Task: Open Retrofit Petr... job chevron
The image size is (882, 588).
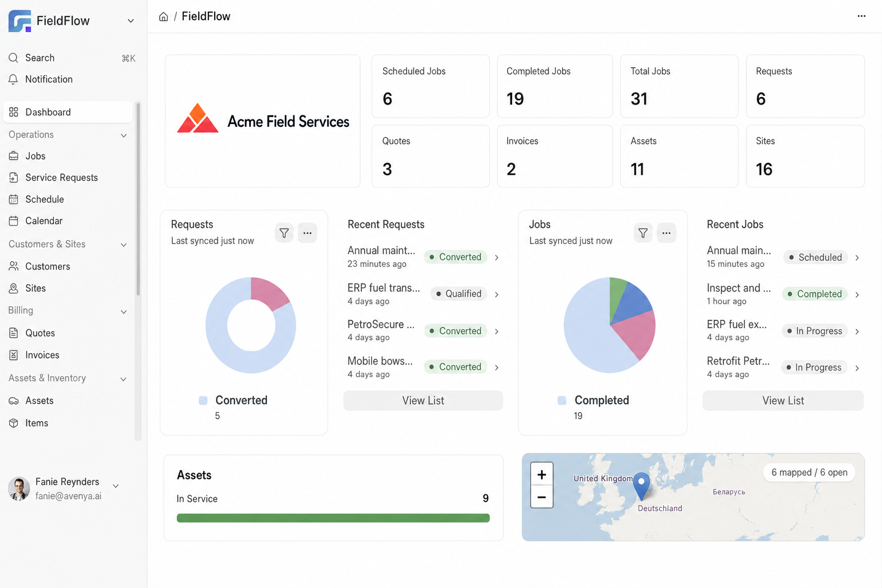Action: (857, 368)
